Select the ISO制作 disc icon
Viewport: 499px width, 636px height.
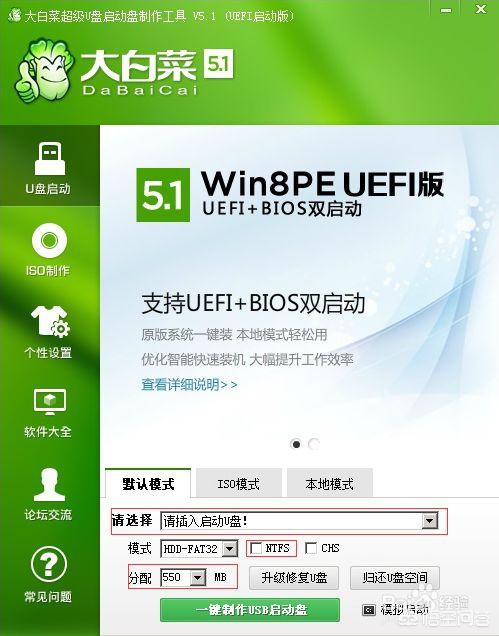[x=49, y=241]
